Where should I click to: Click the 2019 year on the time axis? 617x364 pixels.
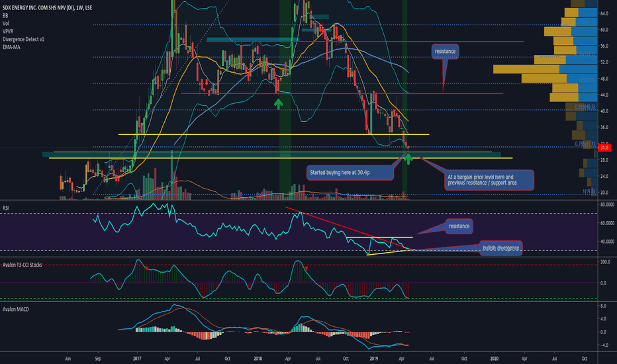(x=374, y=359)
